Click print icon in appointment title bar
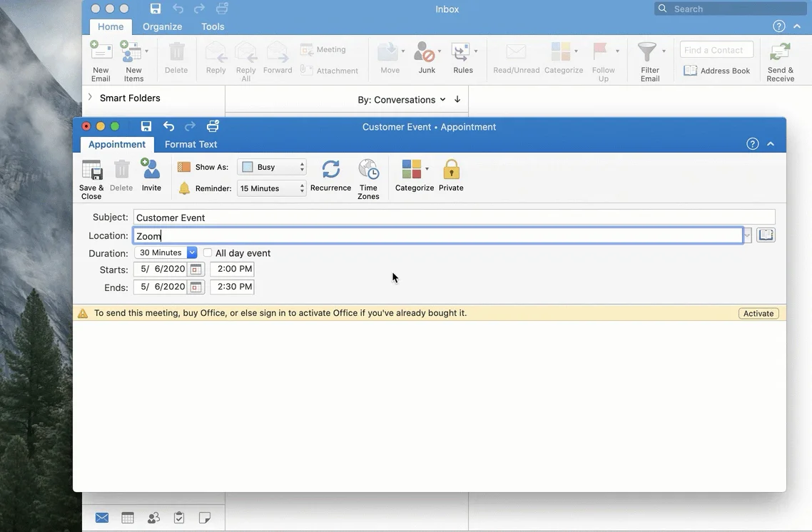This screenshot has height=532, width=812. (x=213, y=126)
